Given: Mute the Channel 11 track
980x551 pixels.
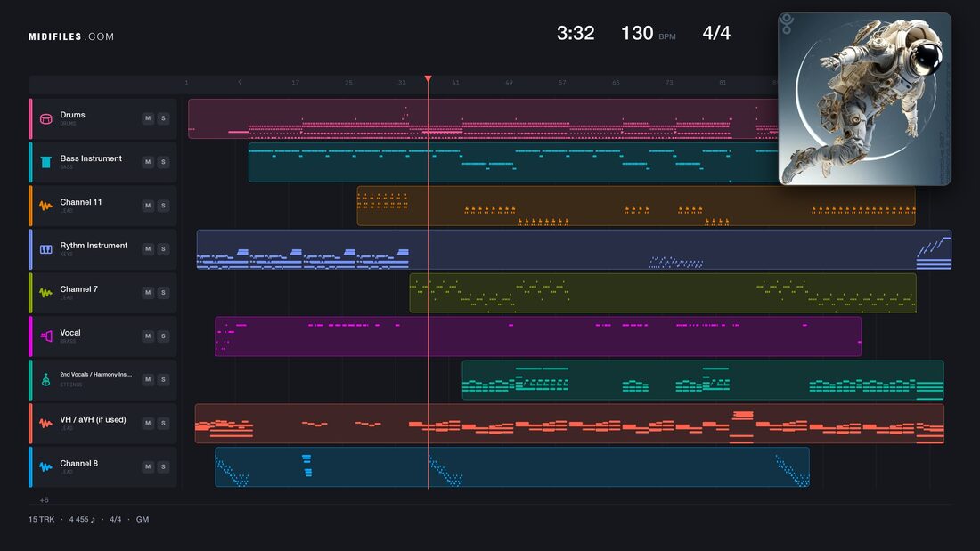Looking at the screenshot, I should tap(148, 206).
